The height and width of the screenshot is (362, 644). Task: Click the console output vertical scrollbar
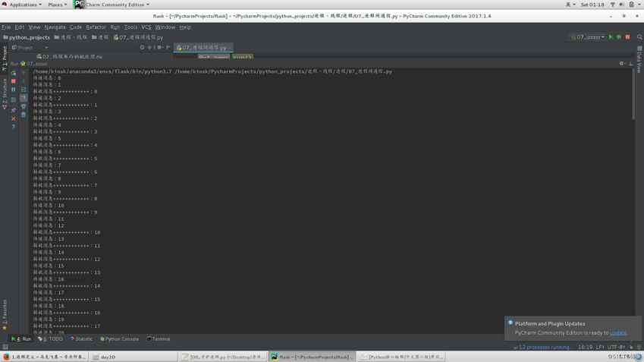633,95
